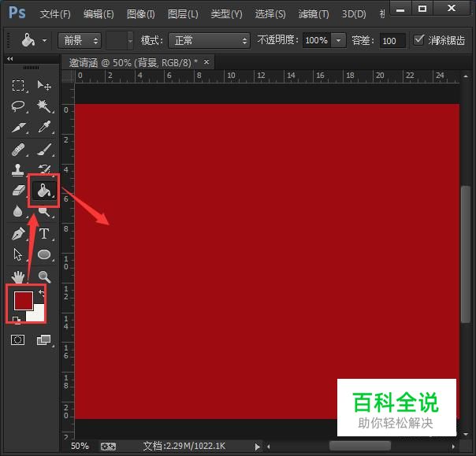The height and width of the screenshot is (456, 476).
Task: Select the Magic Wand tool
Action: pyautogui.click(x=44, y=106)
